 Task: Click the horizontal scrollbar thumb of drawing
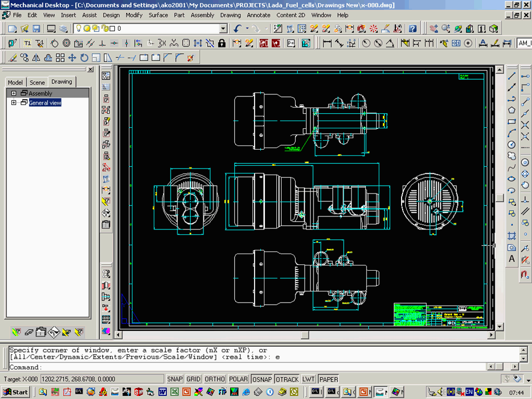point(305,335)
